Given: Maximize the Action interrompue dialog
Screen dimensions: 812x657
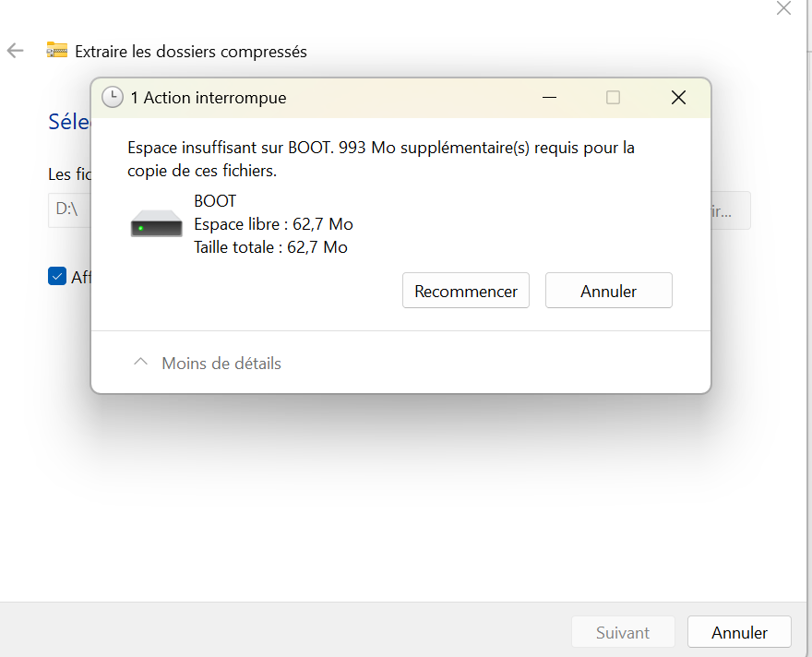Looking at the screenshot, I should [x=613, y=97].
